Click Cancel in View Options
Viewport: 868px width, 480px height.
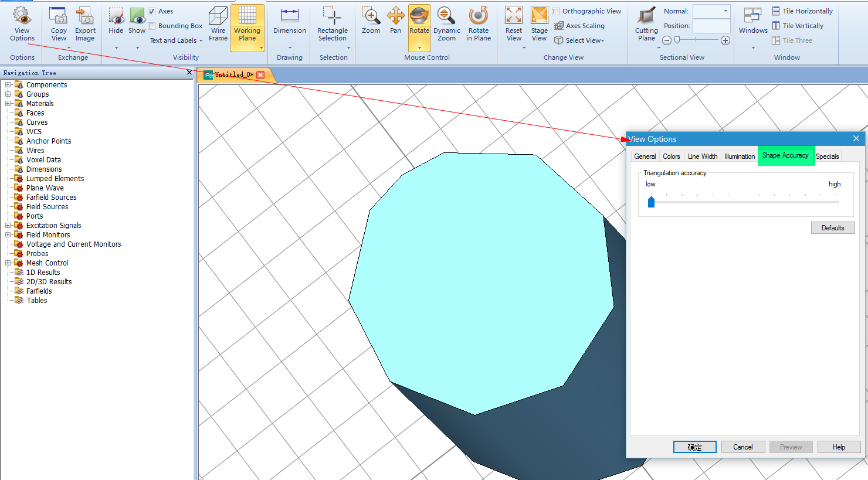click(x=743, y=447)
